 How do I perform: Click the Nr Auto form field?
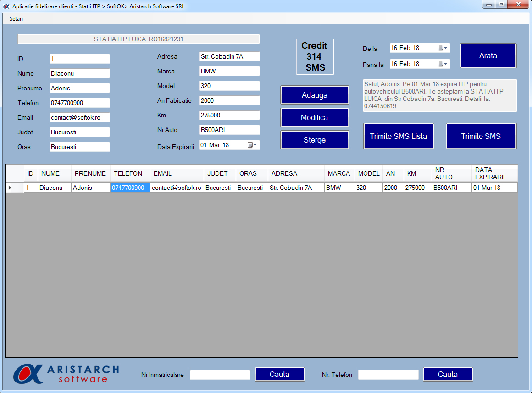click(x=230, y=130)
